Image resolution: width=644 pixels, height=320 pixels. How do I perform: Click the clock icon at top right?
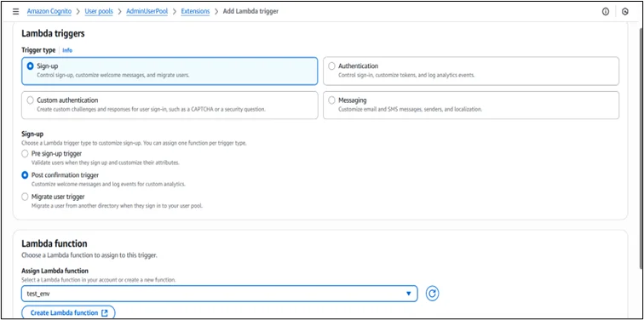click(625, 12)
